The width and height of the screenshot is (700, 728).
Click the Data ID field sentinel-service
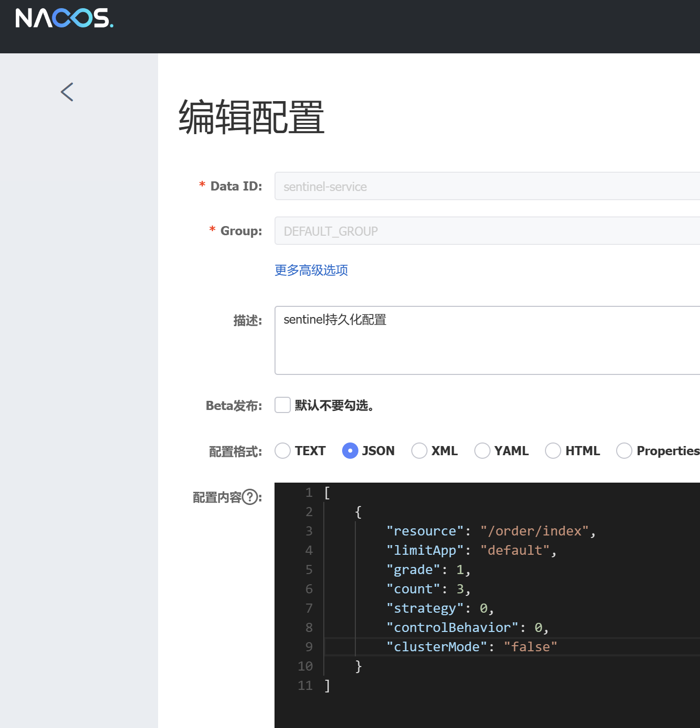click(x=487, y=186)
